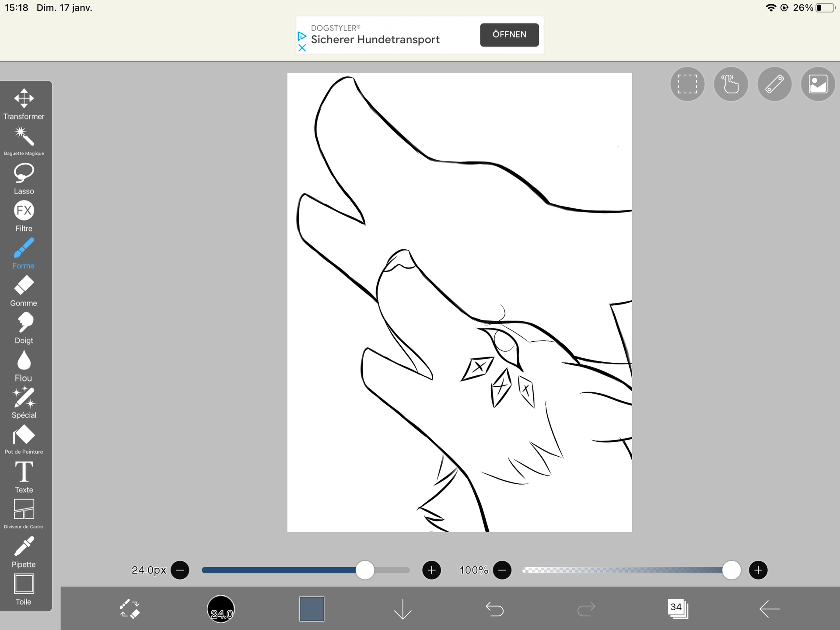840x630 pixels.
Task: Tap the drawing canvas
Action: [x=459, y=302]
